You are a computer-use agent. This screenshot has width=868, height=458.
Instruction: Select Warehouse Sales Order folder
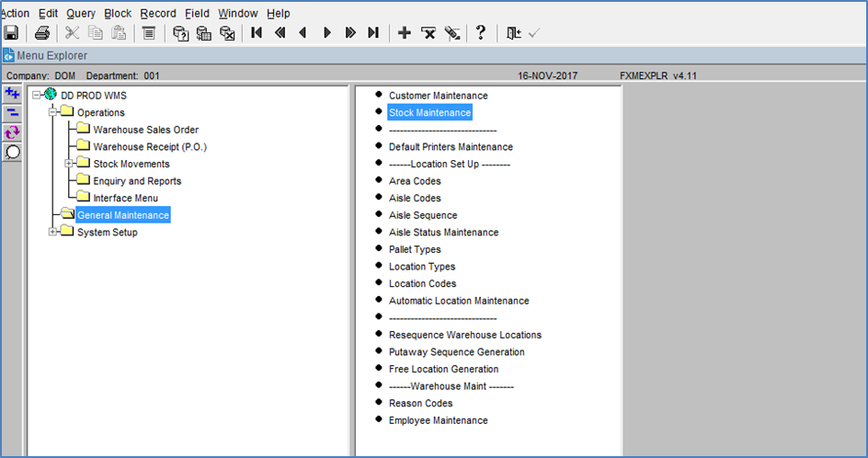tap(145, 130)
